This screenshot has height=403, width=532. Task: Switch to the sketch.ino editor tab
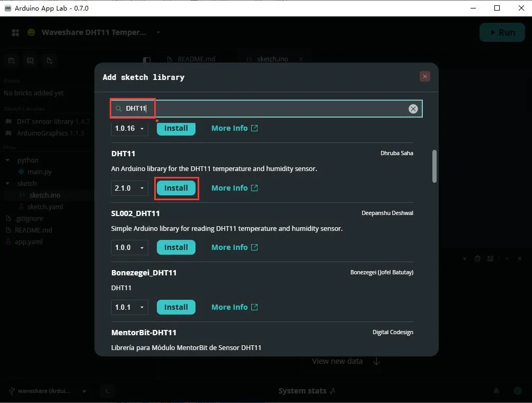pyautogui.click(x=272, y=59)
